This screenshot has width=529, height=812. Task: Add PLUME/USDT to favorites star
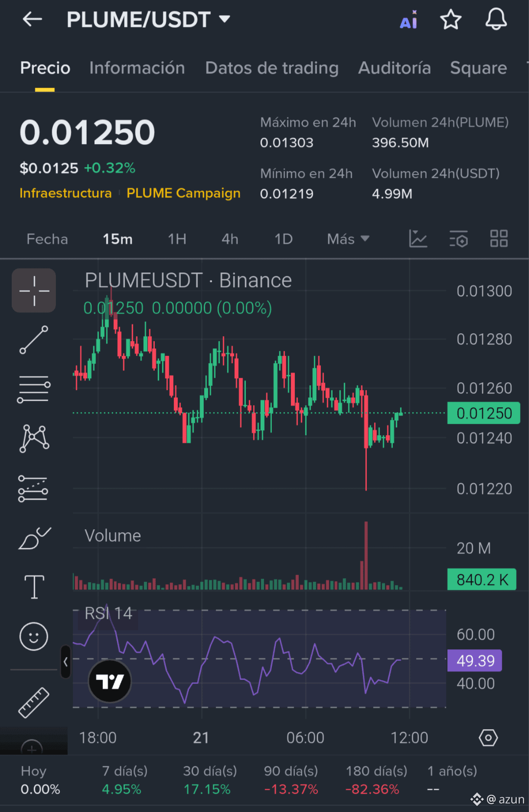451,20
